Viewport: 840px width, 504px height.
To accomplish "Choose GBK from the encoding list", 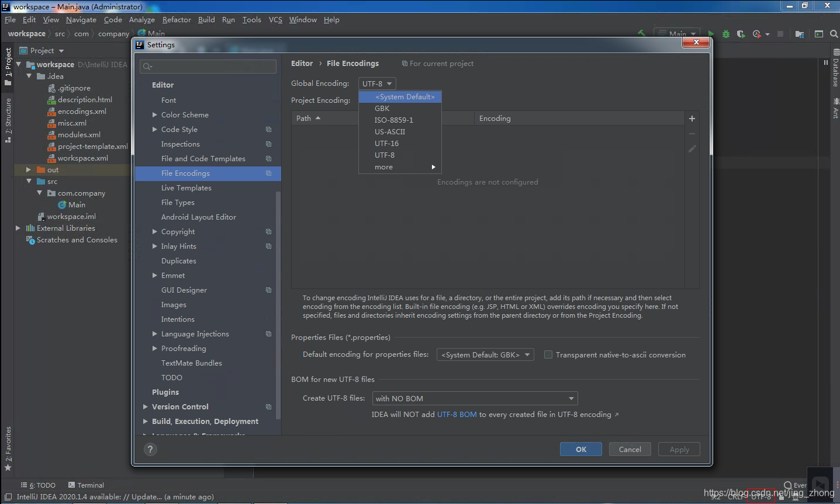I will coord(400,109).
